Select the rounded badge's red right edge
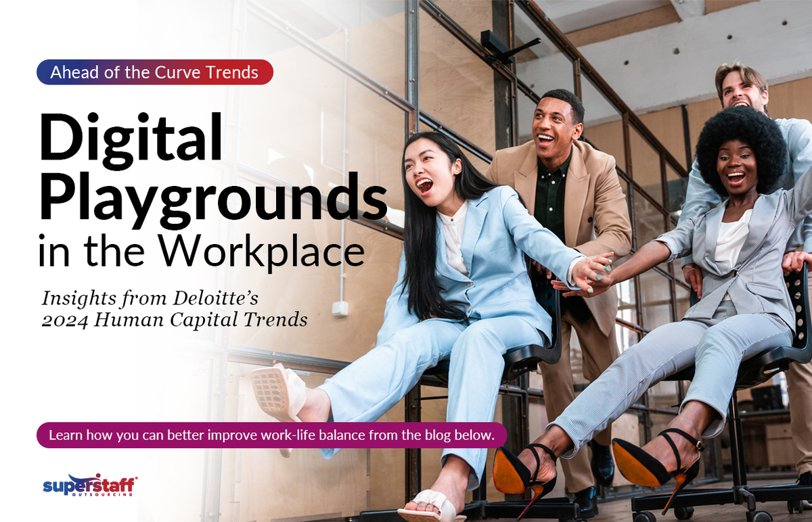The height and width of the screenshot is (522, 812). pyautogui.click(x=268, y=72)
